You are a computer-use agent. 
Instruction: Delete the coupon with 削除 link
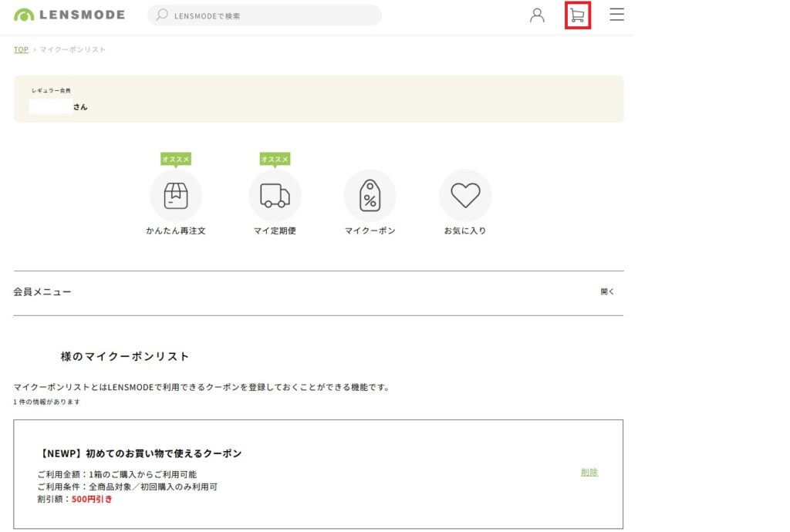[x=589, y=472]
